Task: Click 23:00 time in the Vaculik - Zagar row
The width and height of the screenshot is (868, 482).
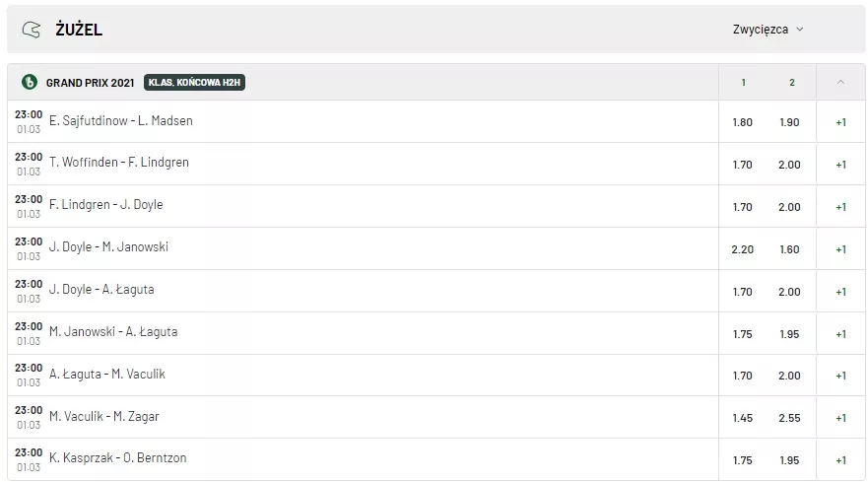Action: [x=29, y=410]
